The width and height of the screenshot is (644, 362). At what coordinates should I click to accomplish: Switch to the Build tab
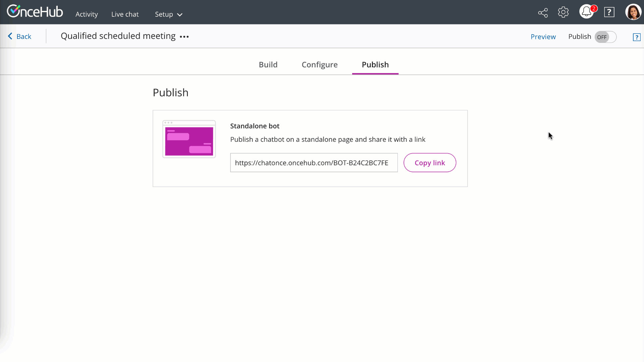(268, 65)
